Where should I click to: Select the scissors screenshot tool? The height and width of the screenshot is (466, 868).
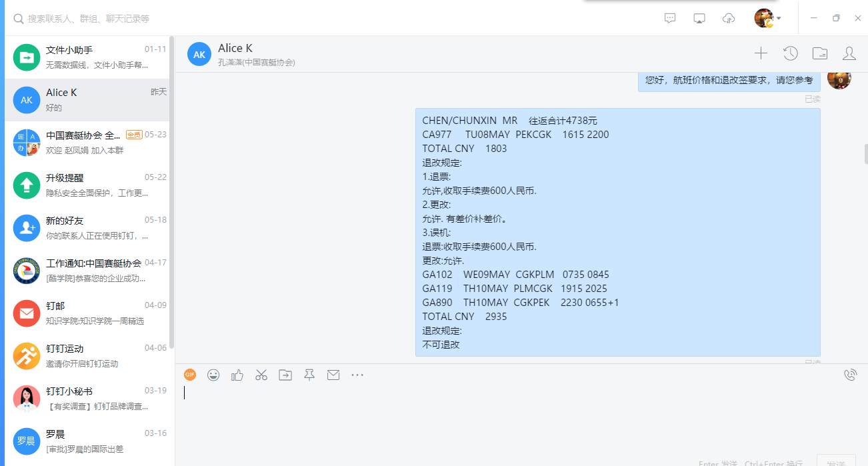(x=261, y=375)
